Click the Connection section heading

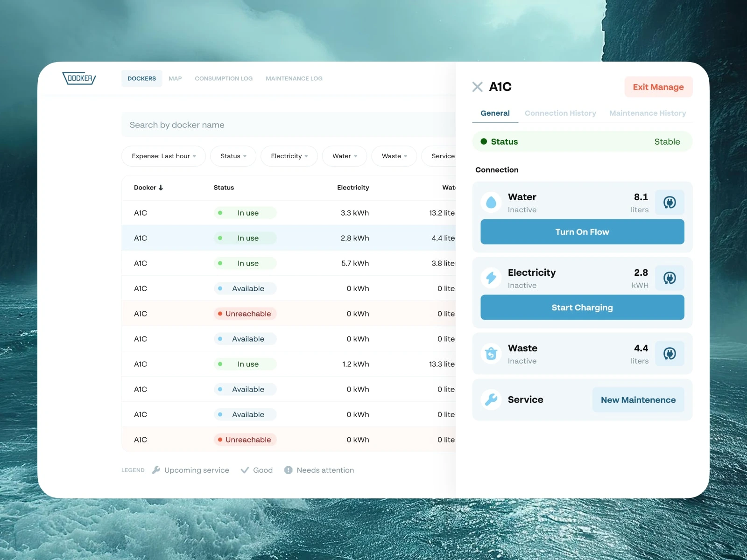(497, 170)
